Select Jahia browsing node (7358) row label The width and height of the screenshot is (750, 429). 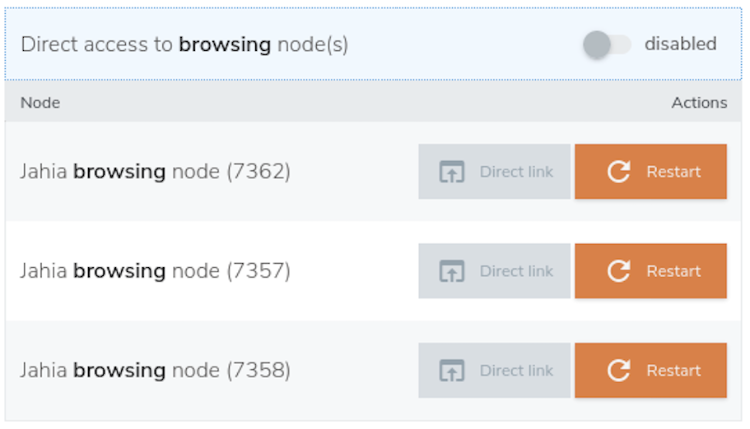pyautogui.click(x=155, y=371)
